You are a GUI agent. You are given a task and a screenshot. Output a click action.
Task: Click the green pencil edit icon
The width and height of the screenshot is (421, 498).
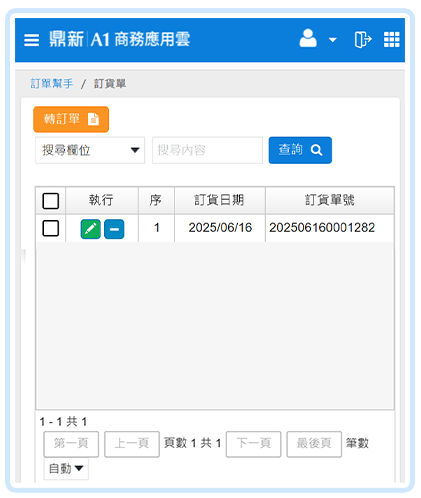click(91, 229)
